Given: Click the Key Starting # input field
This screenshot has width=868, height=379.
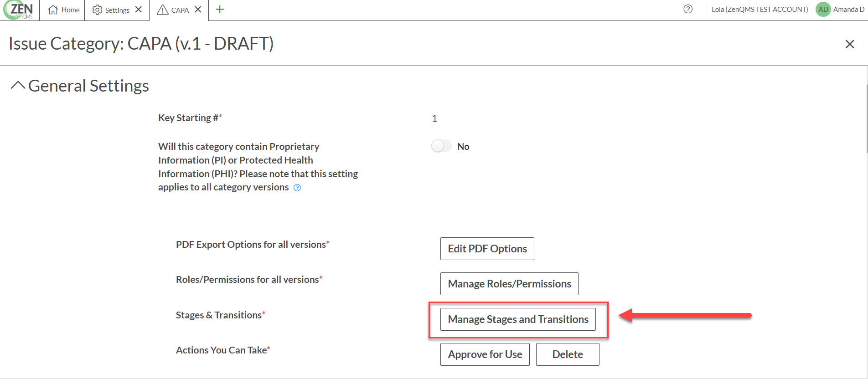Looking at the screenshot, I should point(568,118).
